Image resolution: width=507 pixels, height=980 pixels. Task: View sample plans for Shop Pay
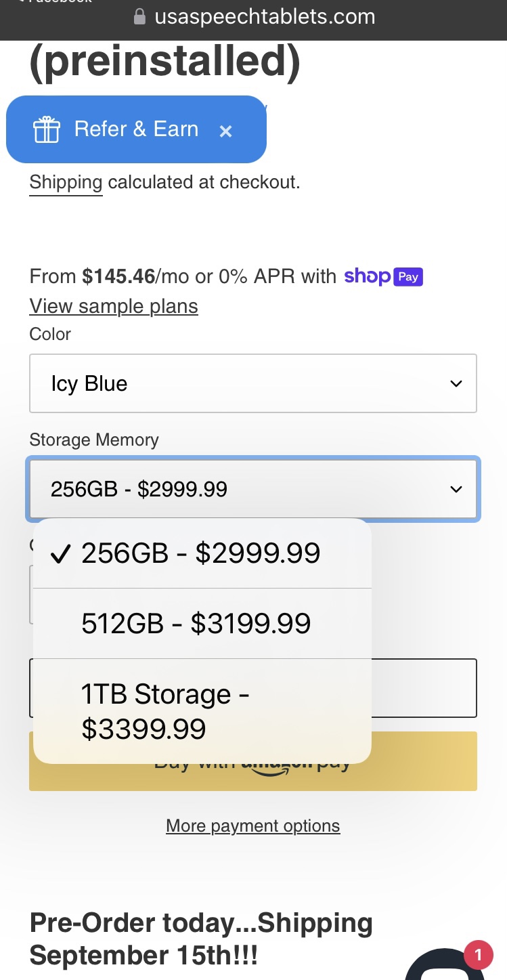114,306
